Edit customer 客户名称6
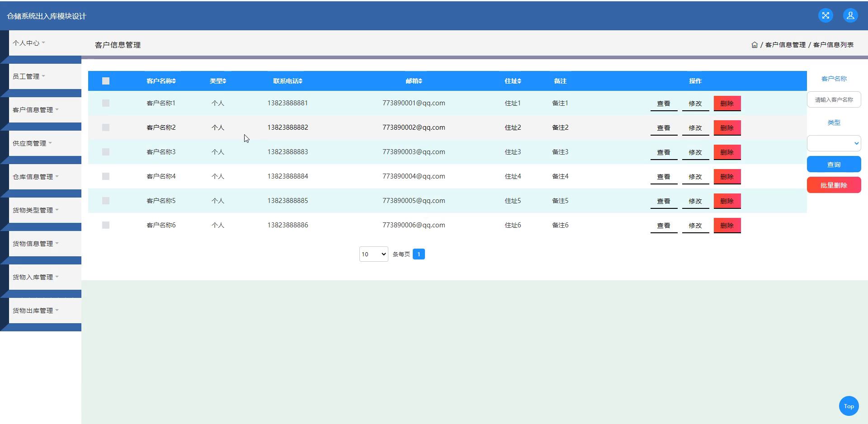 tap(695, 226)
